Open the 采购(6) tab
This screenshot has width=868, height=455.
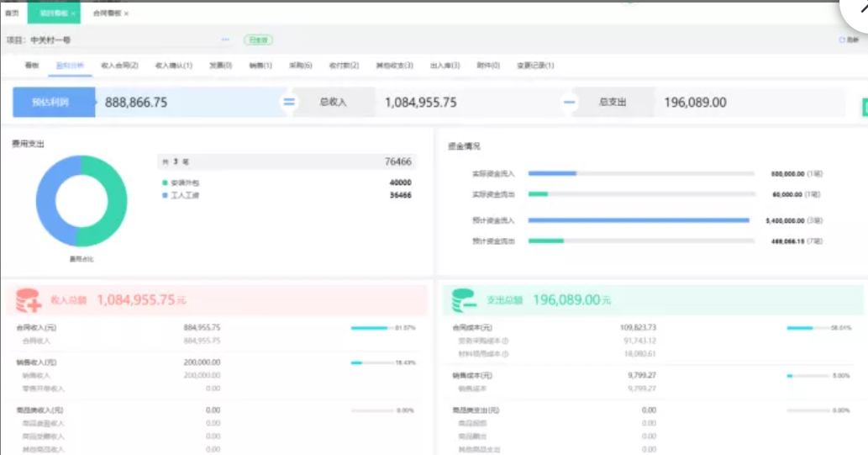300,65
